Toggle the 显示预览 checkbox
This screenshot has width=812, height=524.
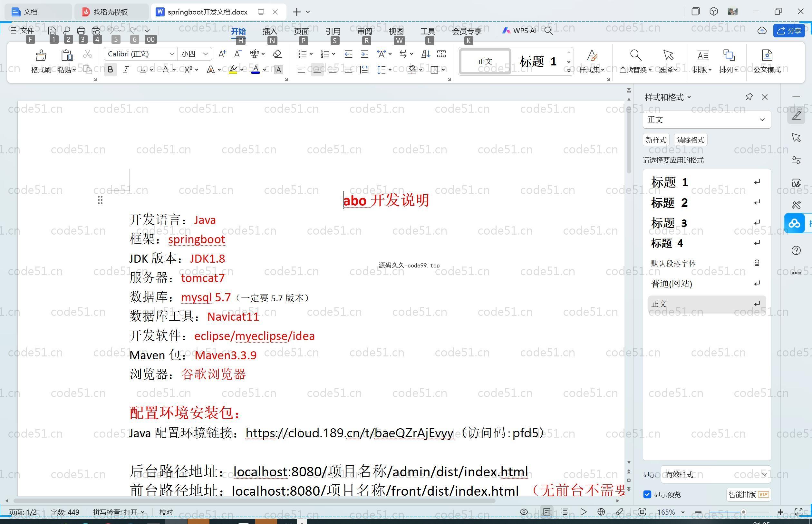[647, 494]
